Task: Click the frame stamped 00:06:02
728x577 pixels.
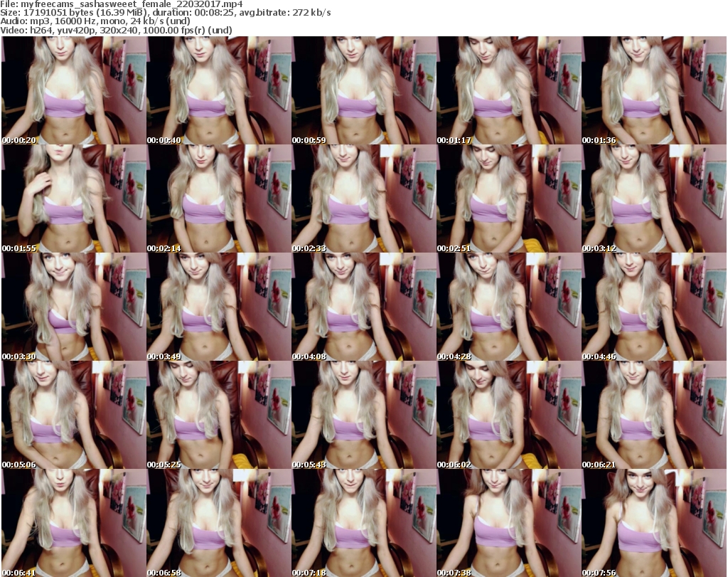Action: 509,415
